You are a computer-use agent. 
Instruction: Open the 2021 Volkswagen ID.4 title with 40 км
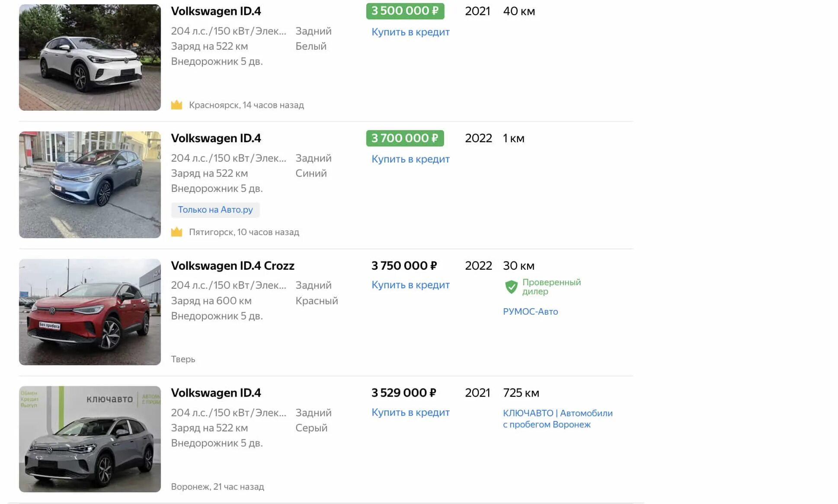pyautogui.click(x=216, y=11)
